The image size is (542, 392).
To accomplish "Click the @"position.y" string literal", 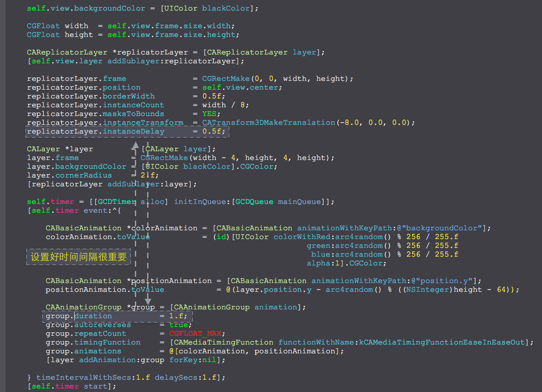I will coord(442,281).
